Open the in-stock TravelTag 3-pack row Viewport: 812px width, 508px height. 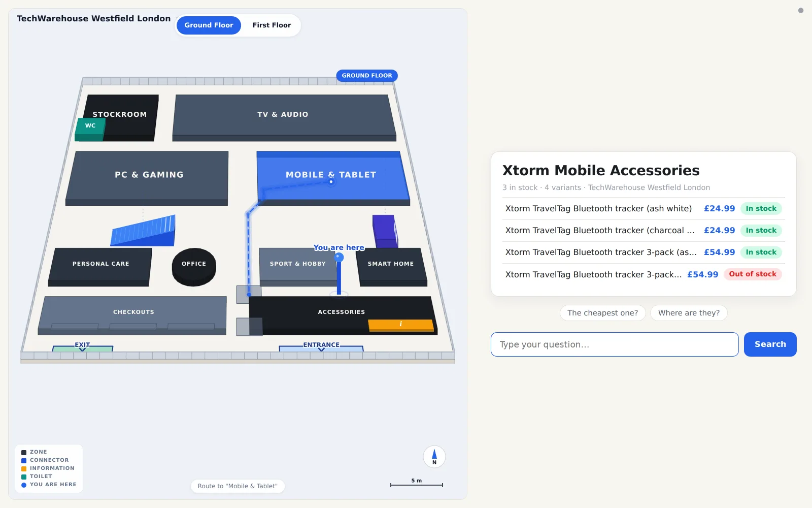644,252
